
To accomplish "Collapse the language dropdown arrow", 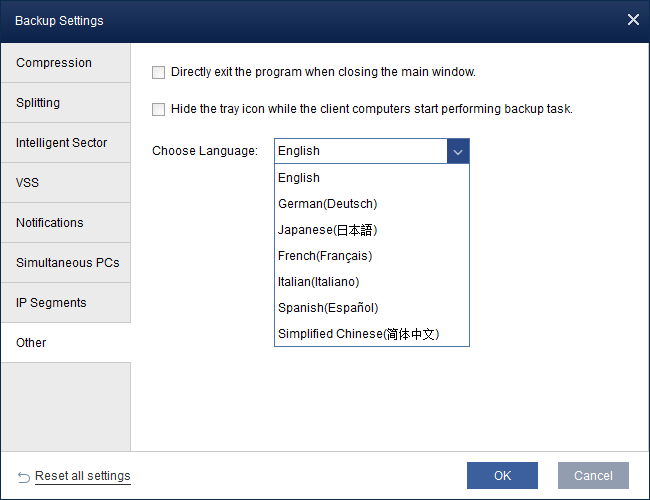I will [x=458, y=151].
